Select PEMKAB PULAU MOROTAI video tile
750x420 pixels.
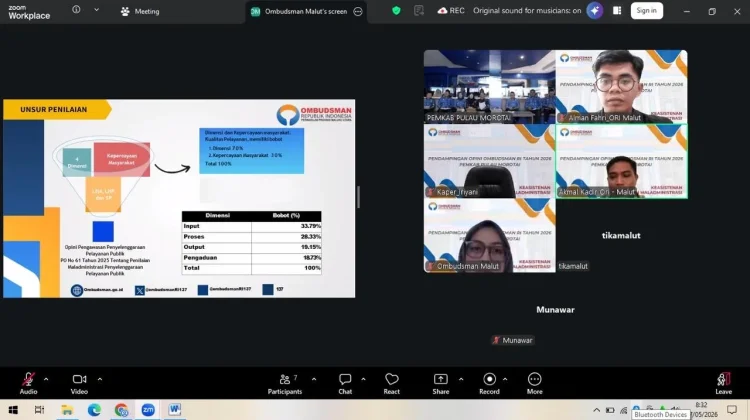(489, 87)
